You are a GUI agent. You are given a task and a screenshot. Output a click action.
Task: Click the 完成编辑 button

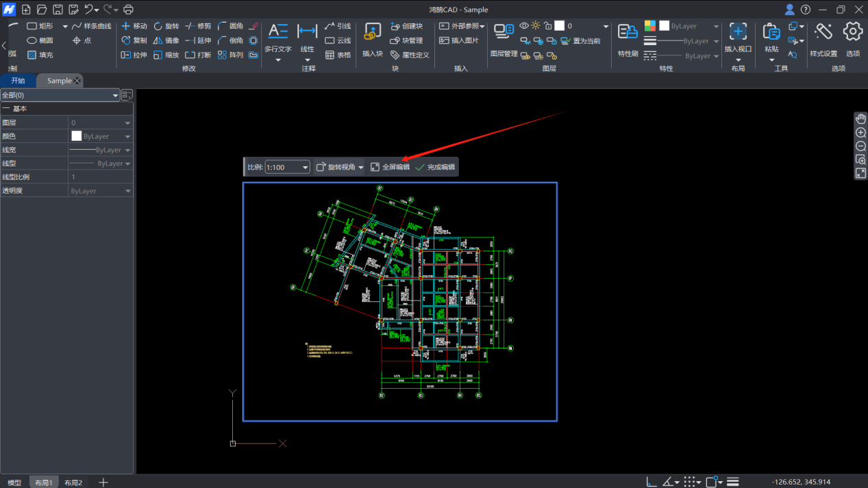coord(435,167)
